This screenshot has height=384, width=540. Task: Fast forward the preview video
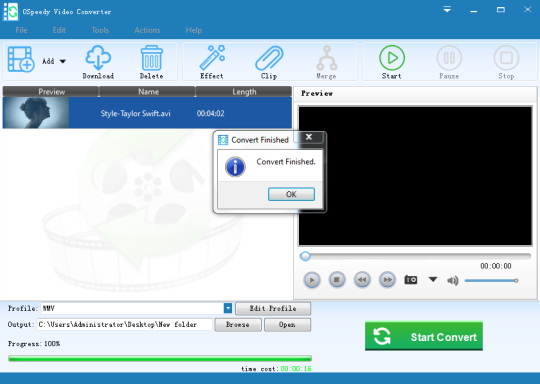pos(387,280)
